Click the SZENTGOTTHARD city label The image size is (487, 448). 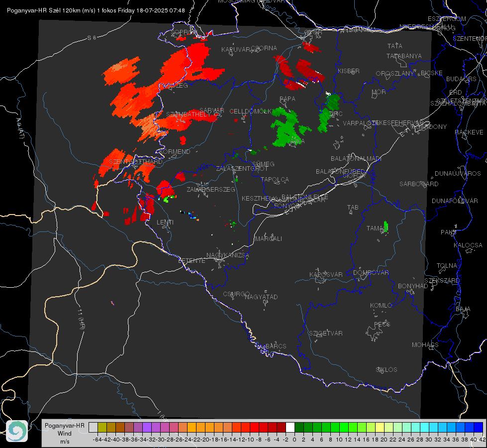point(136,162)
